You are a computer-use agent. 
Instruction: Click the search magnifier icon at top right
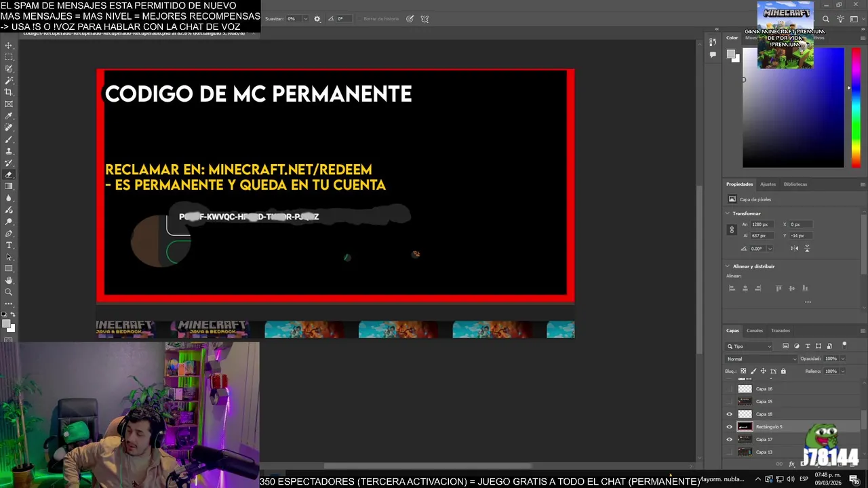pyautogui.click(x=825, y=19)
